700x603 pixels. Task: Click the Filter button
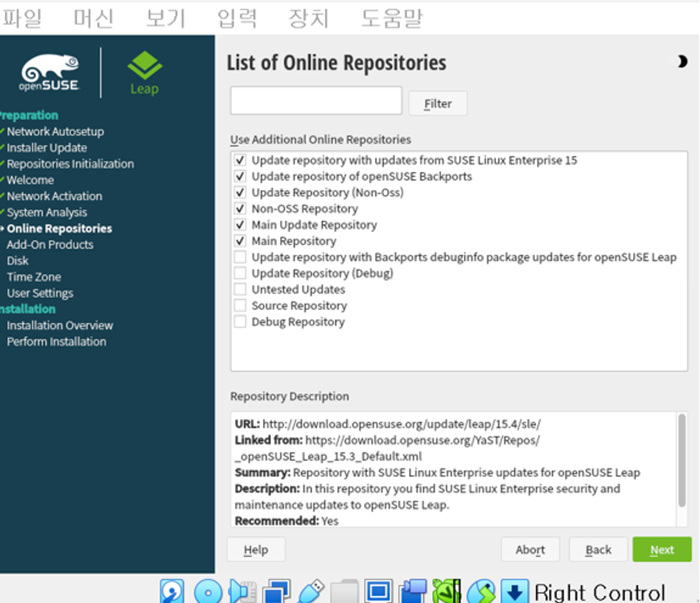pos(438,104)
